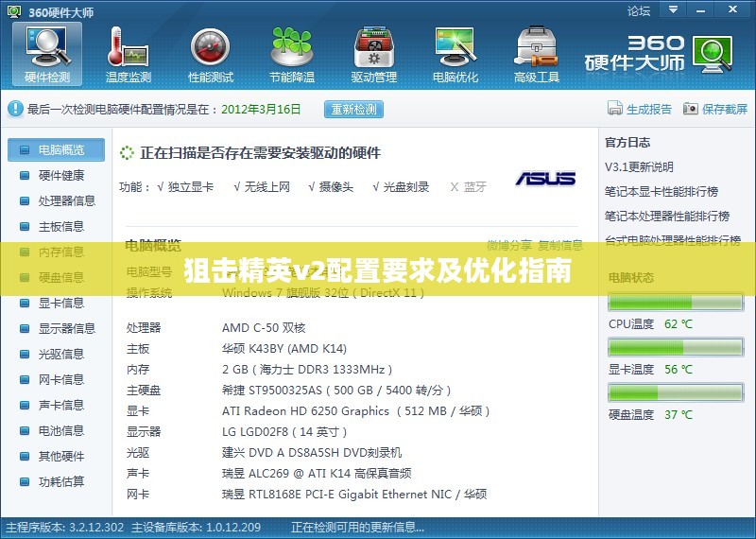Click the 官方日志 heading
The height and width of the screenshot is (539, 756).
[627, 143]
